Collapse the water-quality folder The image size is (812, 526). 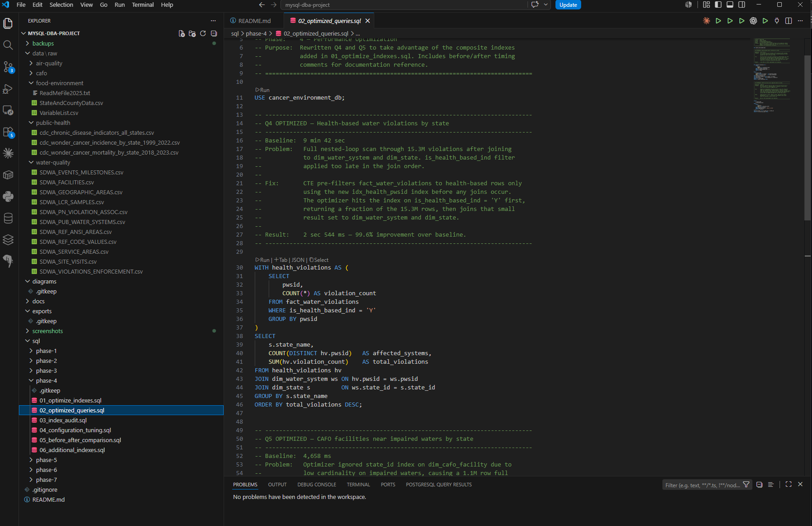(53, 162)
